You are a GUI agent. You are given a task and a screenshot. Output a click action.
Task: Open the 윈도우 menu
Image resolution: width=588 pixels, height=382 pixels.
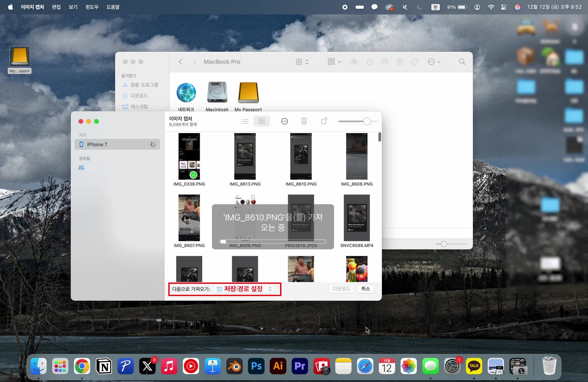[x=92, y=7]
